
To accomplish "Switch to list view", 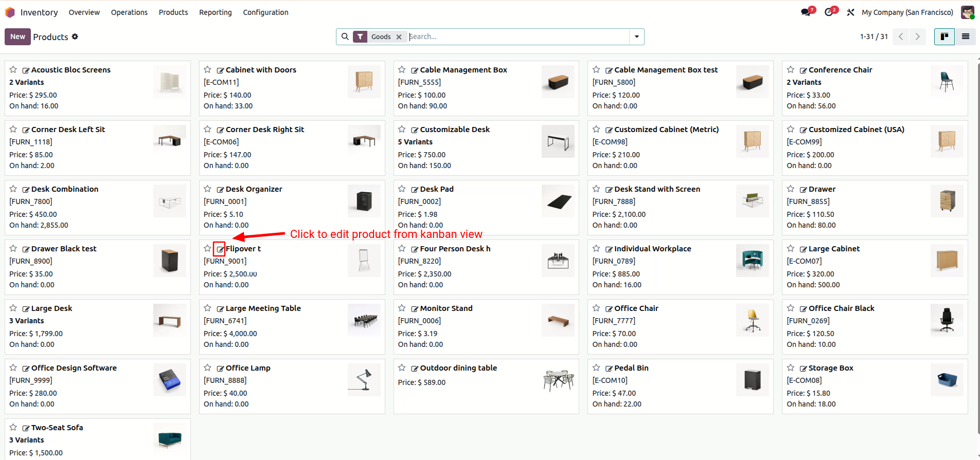I will point(966,36).
